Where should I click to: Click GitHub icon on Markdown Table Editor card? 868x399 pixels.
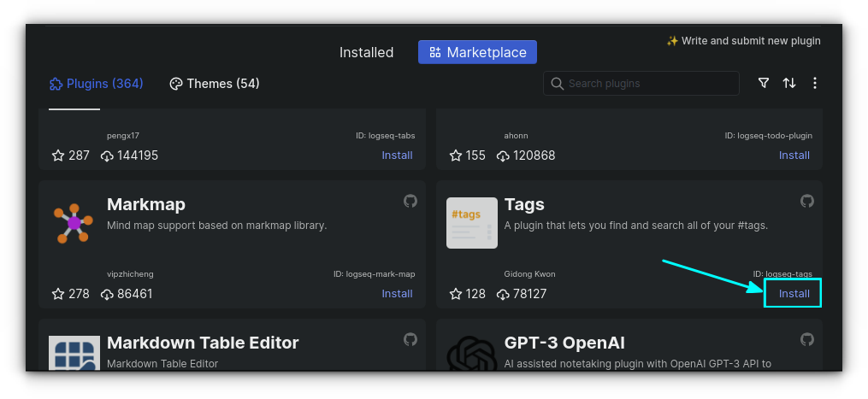(x=410, y=339)
